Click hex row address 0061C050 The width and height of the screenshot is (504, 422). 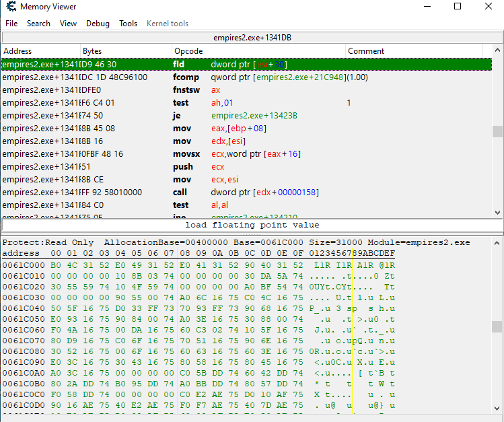(x=24, y=319)
